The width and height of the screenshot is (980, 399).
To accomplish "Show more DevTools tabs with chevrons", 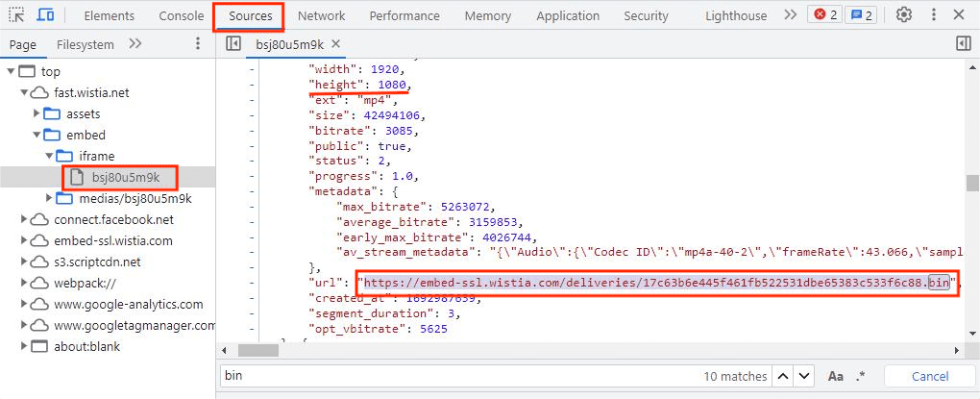I will (790, 15).
